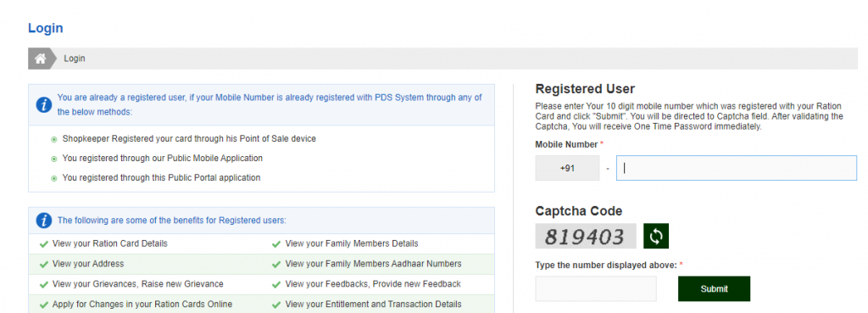
Task: Click the Login breadcrumb item
Action: [x=75, y=59]
